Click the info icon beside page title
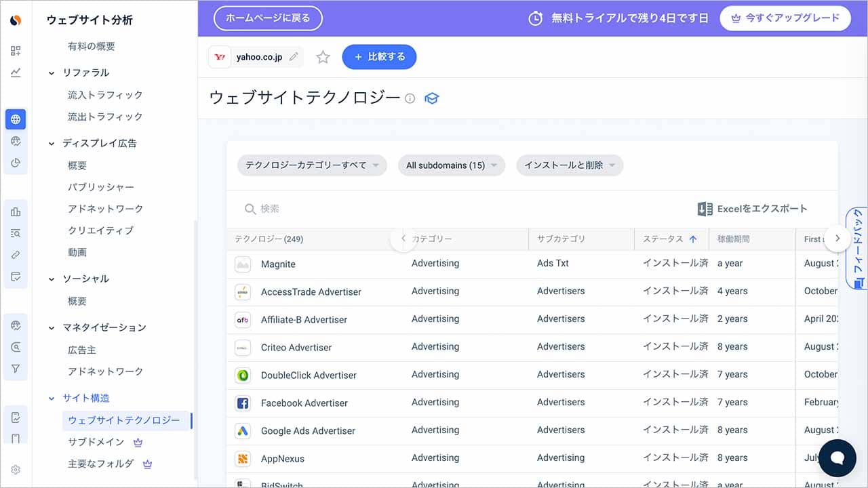 coord(410,98)
